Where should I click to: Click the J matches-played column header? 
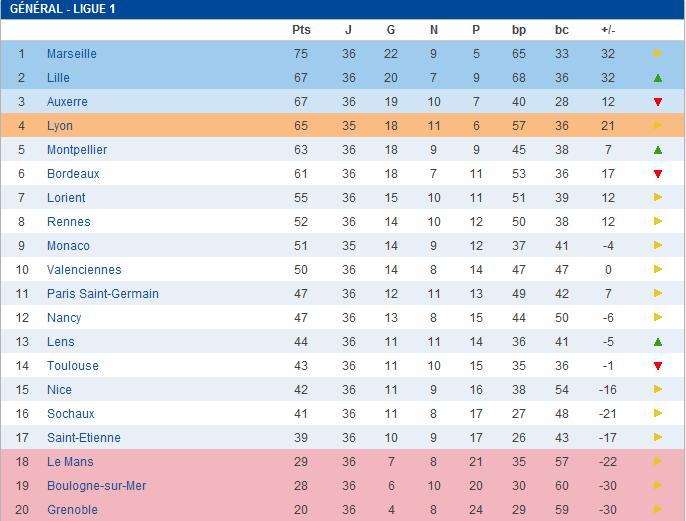click(349, 30)
